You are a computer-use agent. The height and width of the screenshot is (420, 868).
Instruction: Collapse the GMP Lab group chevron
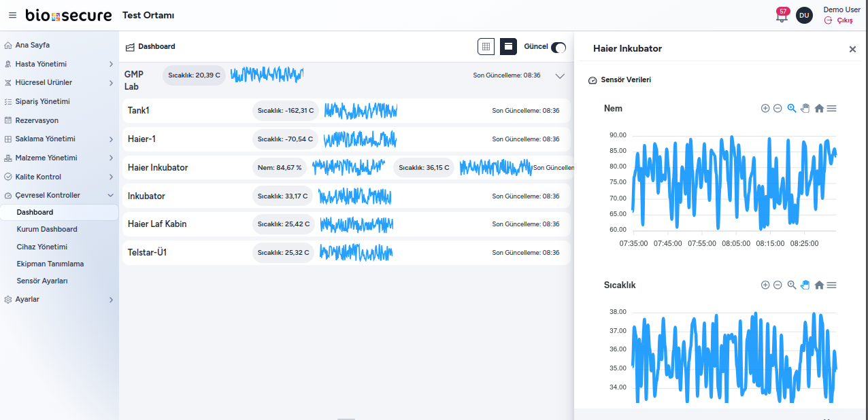pos(560,76)
